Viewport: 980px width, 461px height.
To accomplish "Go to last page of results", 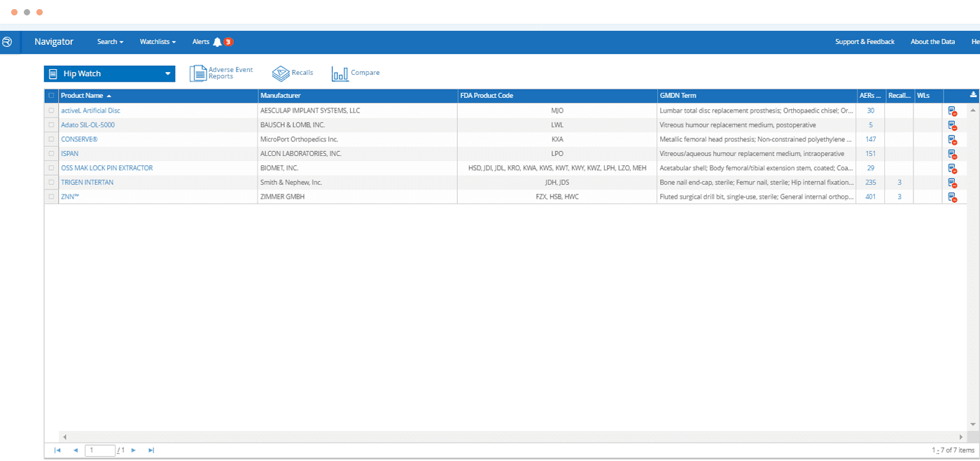I will tap(151, 451).
